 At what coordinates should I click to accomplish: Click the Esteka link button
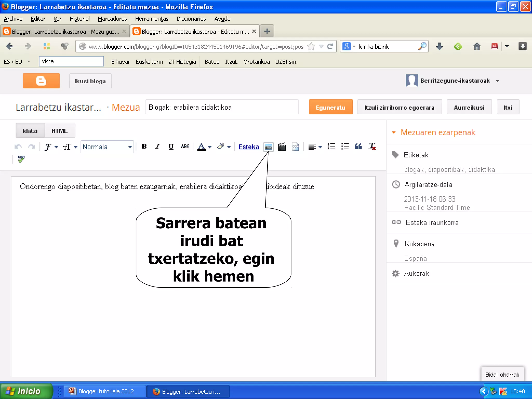point(249,147)
